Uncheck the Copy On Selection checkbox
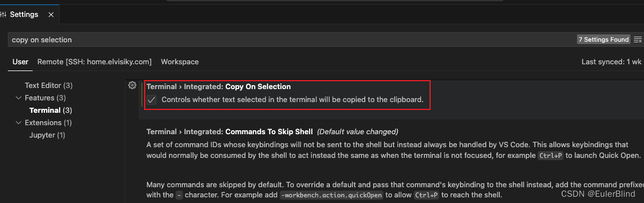644x203 pixels. (x=152, y=100)
